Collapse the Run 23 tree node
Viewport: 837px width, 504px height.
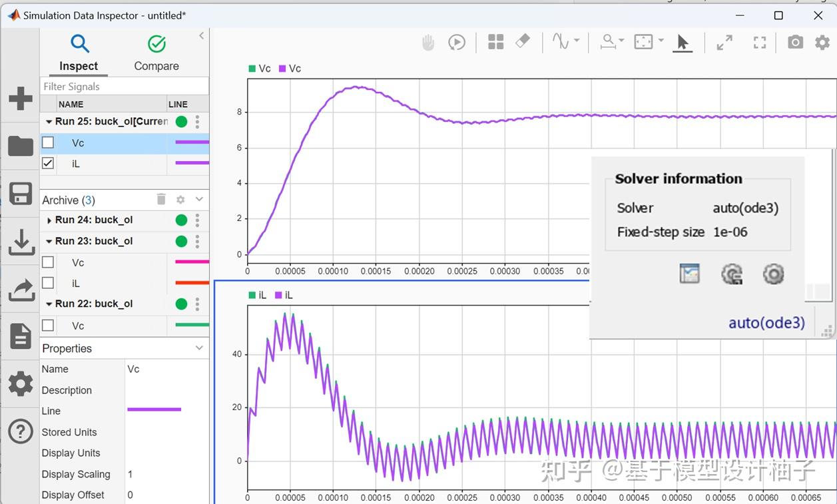49,241
